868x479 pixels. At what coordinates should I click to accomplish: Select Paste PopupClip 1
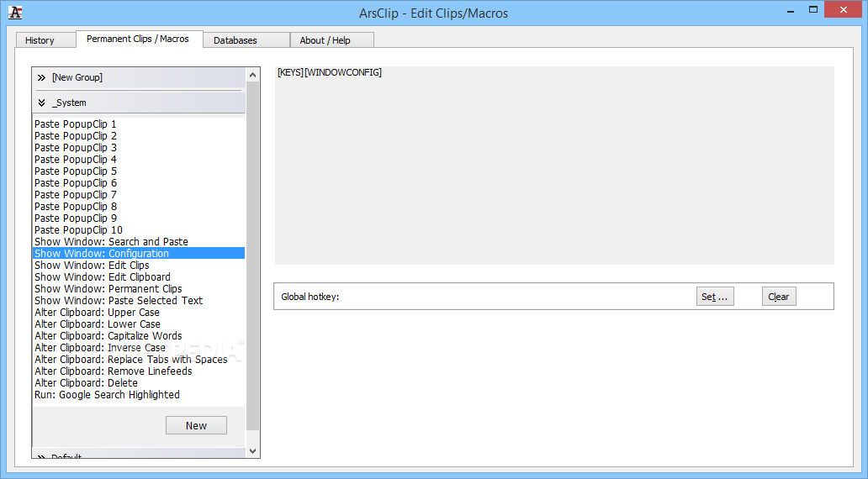coord(139,124)
